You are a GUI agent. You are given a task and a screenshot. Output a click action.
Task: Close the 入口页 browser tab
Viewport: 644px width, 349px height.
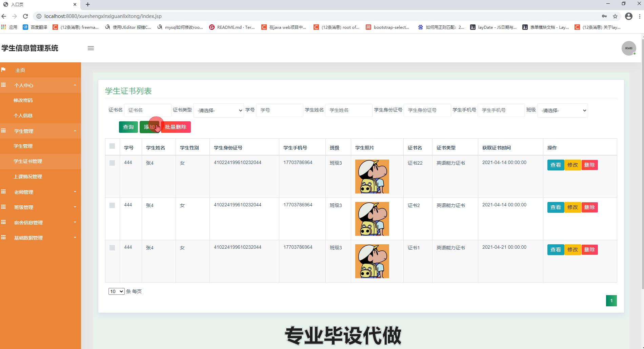[75, 4]
